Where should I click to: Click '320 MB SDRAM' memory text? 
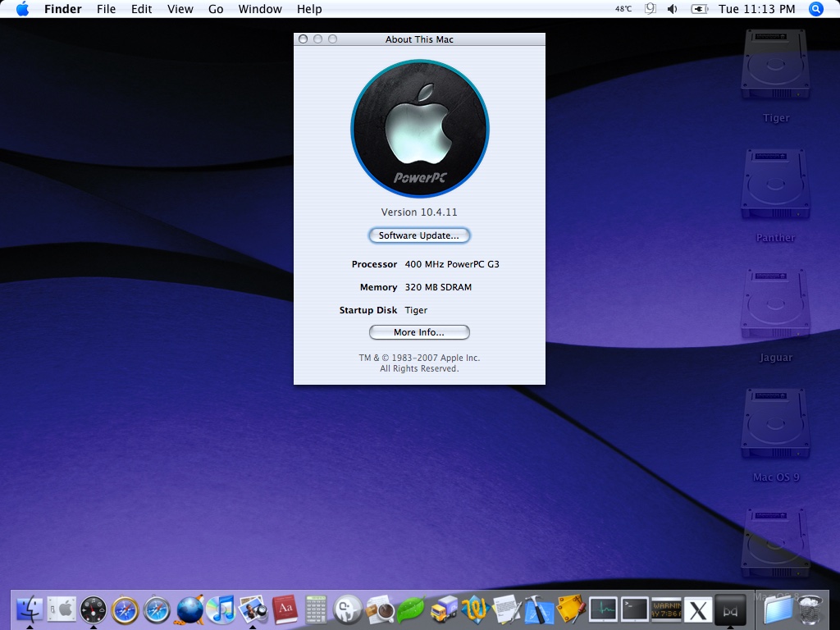coord(438,287)
